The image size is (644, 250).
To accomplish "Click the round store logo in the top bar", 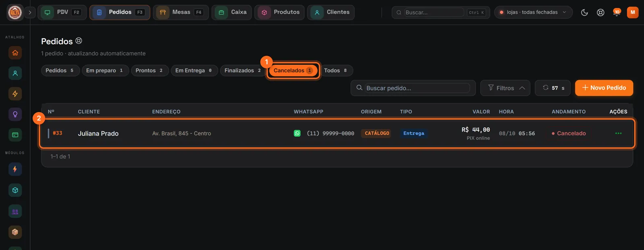I will (15, 12).
